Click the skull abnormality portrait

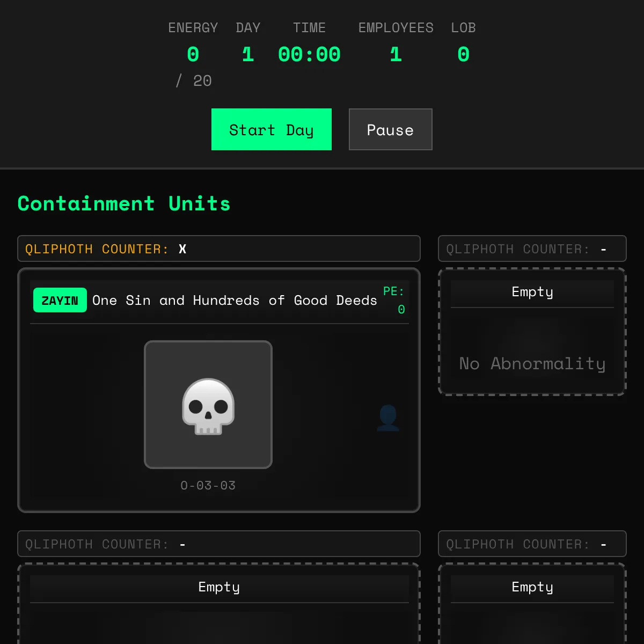(208, 405)
